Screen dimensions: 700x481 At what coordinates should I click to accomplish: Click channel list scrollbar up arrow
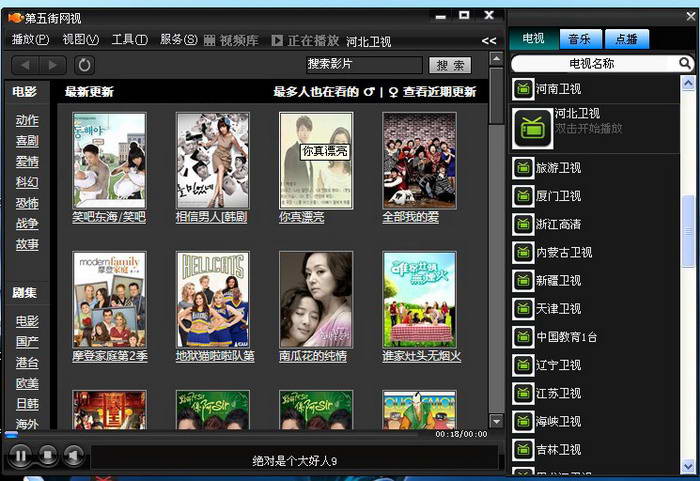pos(688,84)
